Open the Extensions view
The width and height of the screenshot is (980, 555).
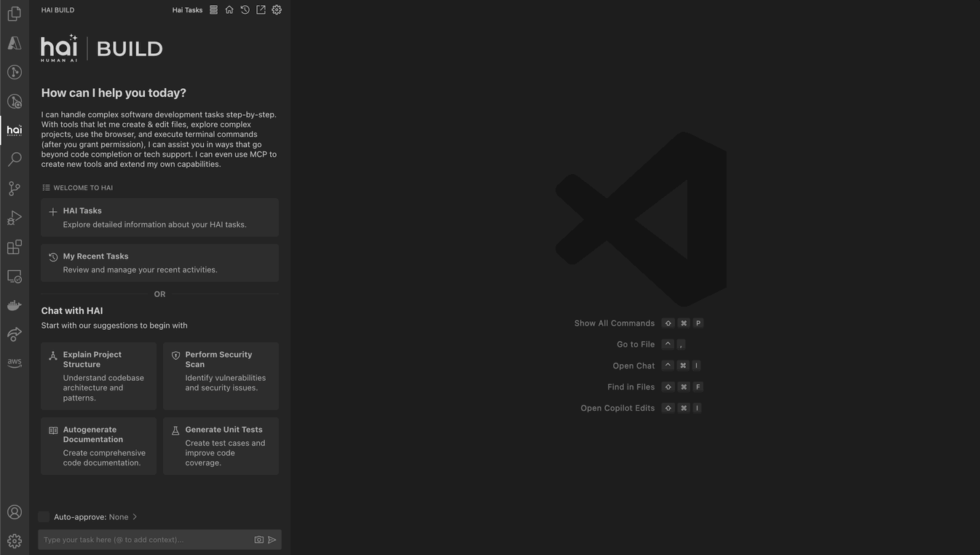15,247
